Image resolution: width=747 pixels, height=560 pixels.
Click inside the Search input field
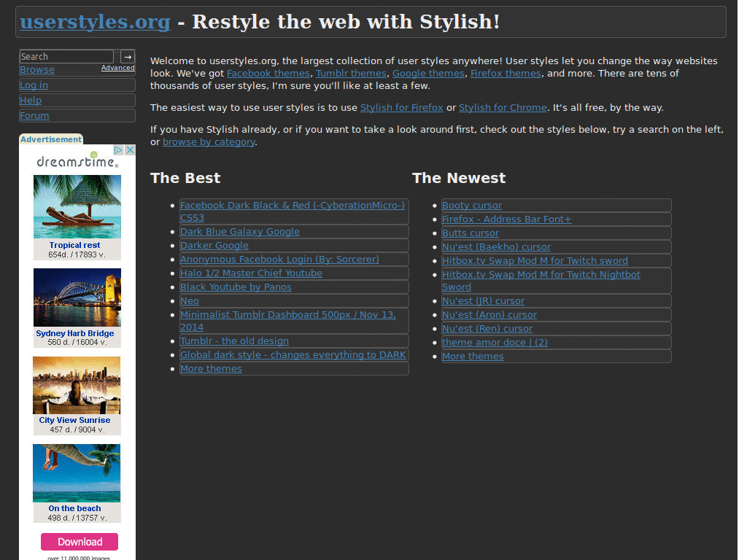66,57
